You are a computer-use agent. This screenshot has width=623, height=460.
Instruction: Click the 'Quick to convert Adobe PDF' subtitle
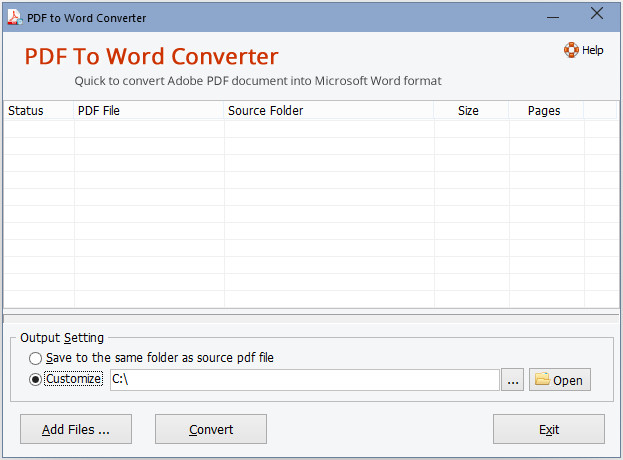click(x=258, y=81)
